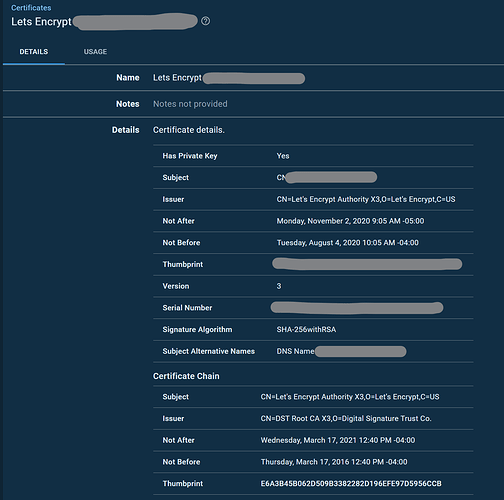
Task: Click the 'DNS Name' alternative names value
Action: pos(295,351)
